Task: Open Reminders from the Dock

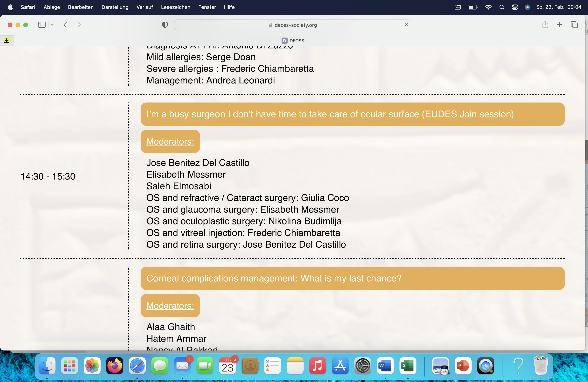Action: click(x=272, y=365)
